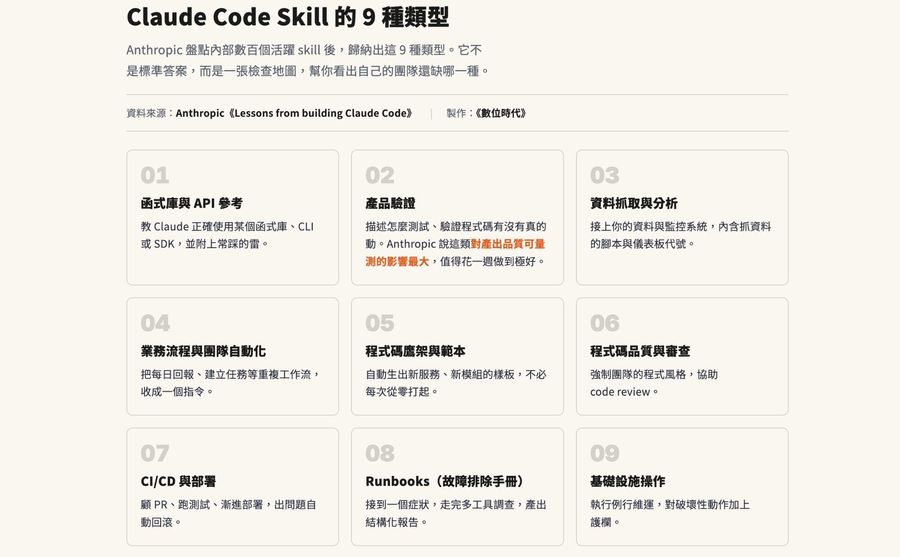The width and height of the screenshot is (900, 557).
Task: Click the number "04" on the card
Action: 156,323
